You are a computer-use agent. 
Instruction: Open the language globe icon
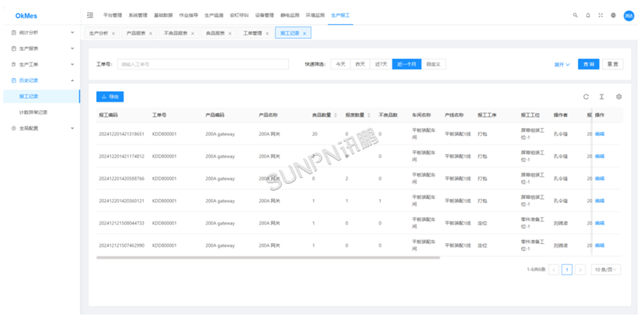(613, 15)
